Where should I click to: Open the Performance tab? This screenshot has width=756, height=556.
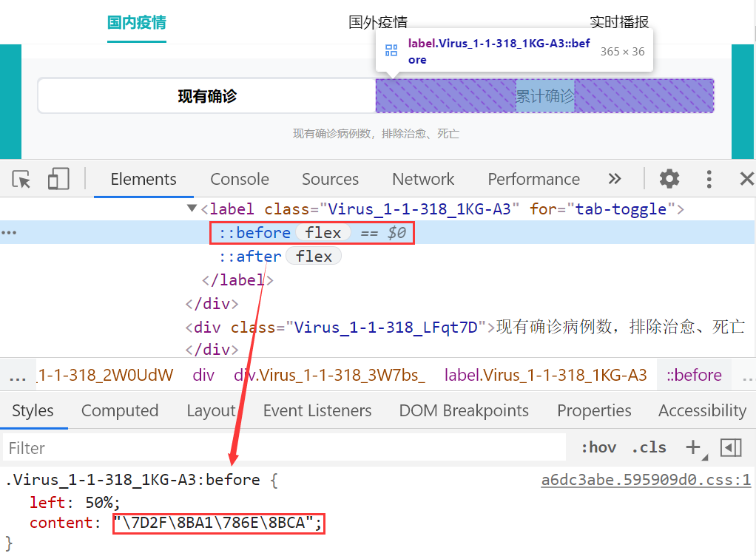pyautogui.click(x=534, y=179)
